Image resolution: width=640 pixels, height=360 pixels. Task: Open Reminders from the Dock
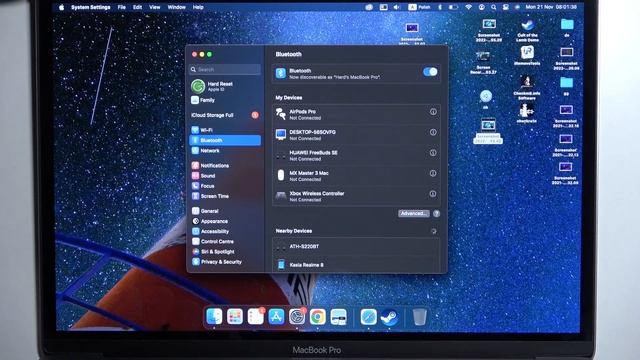click(x=256, y=316)
